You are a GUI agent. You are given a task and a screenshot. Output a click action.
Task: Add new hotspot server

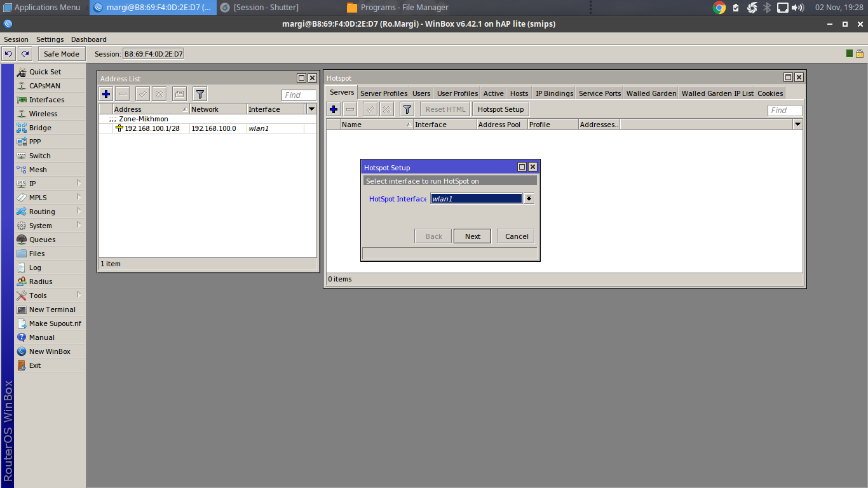coord(334,109)
